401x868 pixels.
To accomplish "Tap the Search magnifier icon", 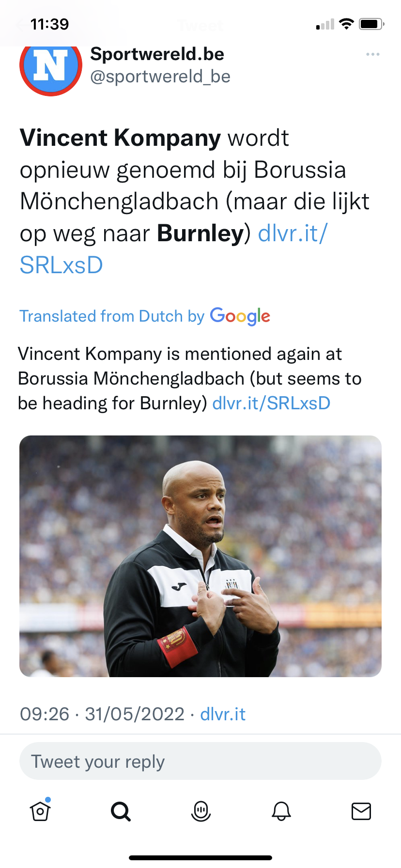I will pos(121,811).
